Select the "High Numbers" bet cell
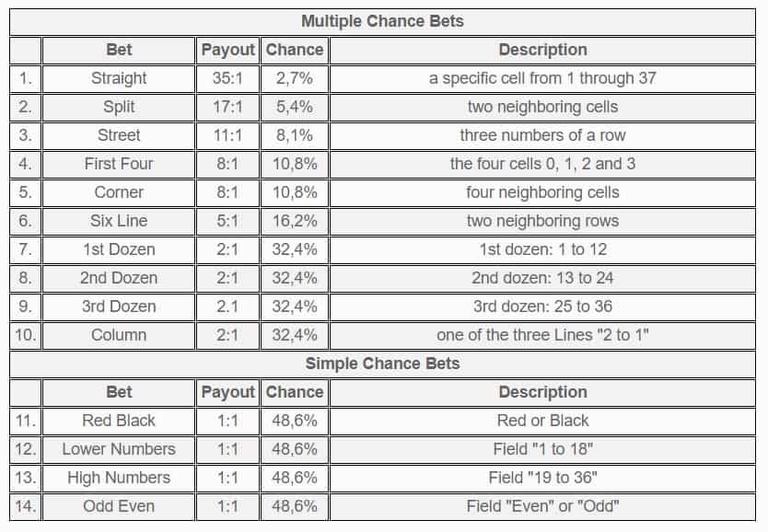Viewport: 768px width, 532px height. click(x=119, y=478)
